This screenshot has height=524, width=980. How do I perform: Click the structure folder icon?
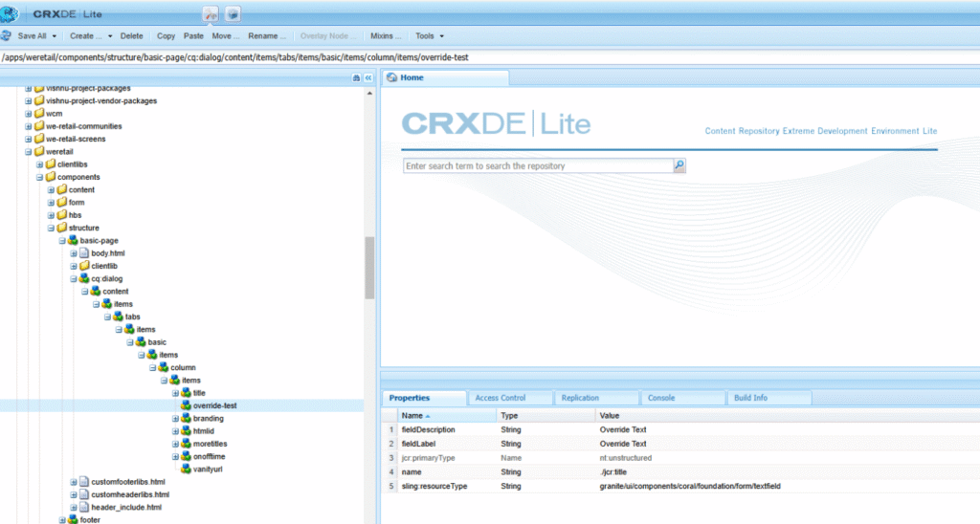(x=61, y=228)
